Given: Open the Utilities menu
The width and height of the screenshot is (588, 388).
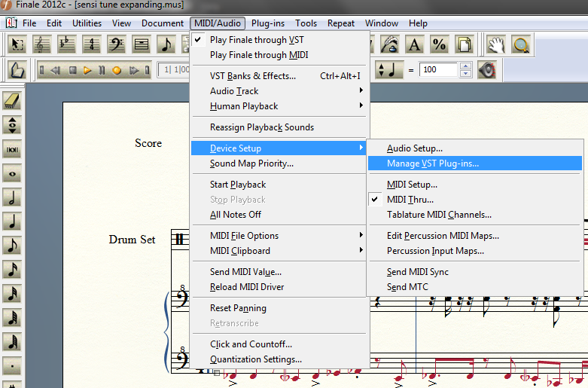Looking at the screenshot, I should (87, 23).
